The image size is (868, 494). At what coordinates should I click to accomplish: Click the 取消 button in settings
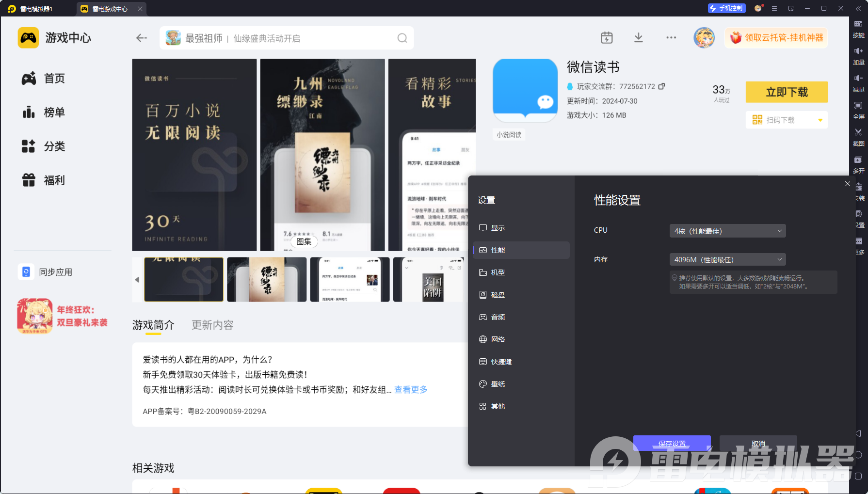(x=758, y=443)
